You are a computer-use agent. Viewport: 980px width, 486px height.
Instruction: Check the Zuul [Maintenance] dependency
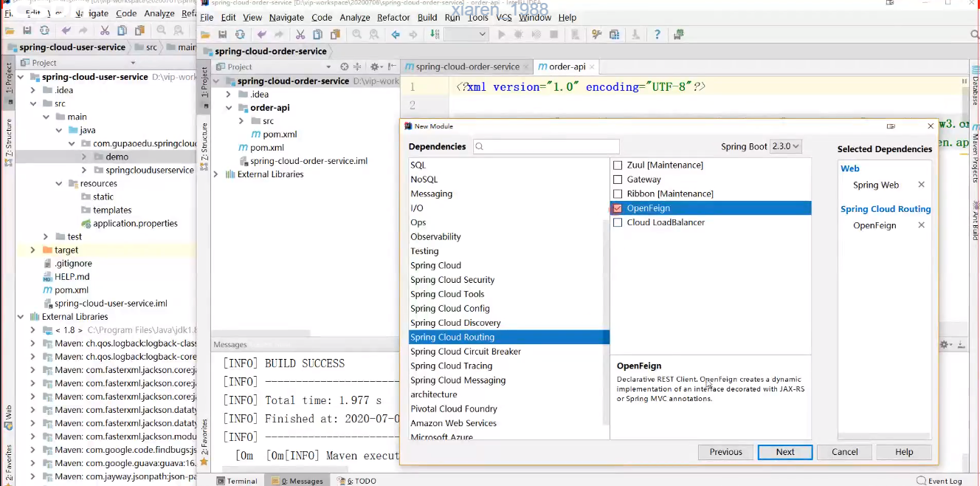coord(618,165)
